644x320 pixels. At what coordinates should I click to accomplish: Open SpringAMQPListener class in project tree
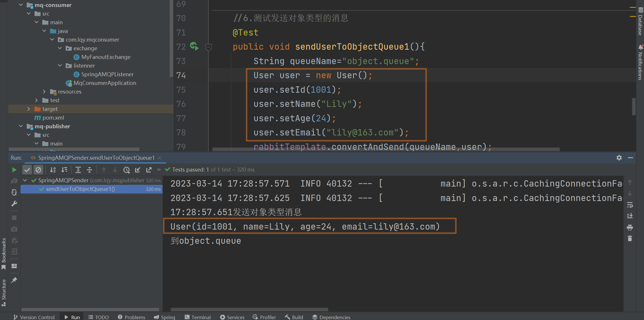pyautogui.click(x=107, y=74)
